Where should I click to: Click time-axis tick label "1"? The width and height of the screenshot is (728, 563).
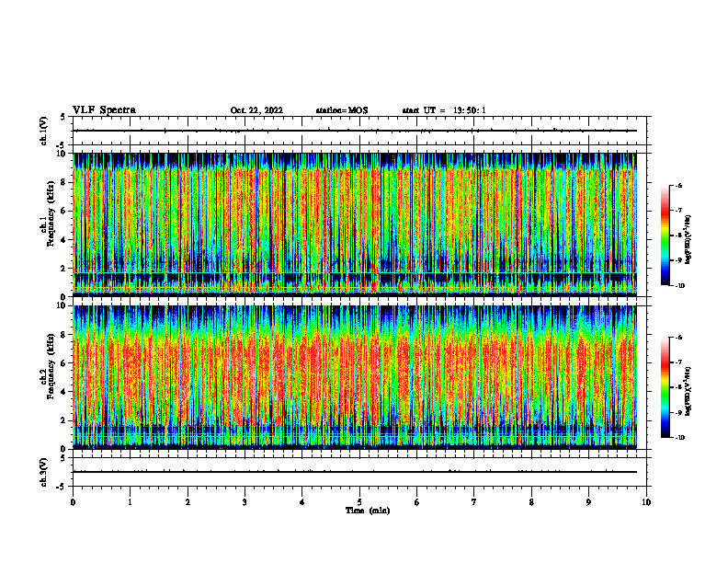pos(131,502)
